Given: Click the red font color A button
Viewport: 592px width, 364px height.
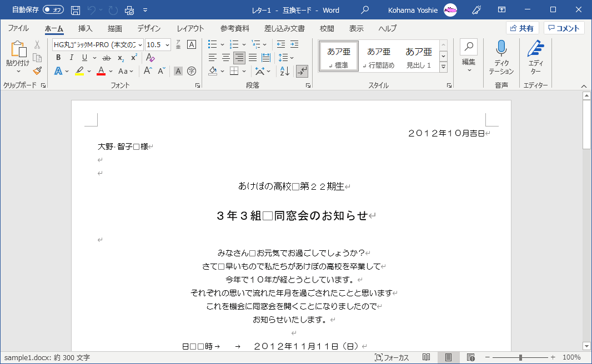Looking at the screenshot, I should (x=101, y=71).
